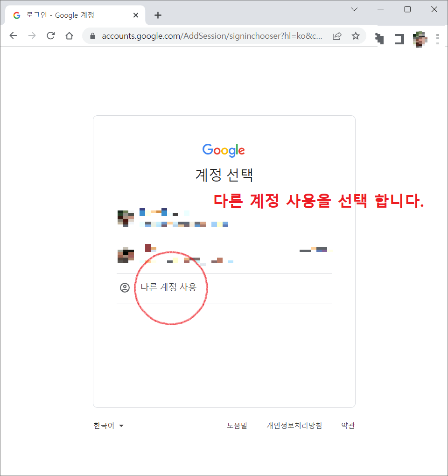448x476 pixels.
Task: Open a new browser tab
Action: tap(158, 15)
